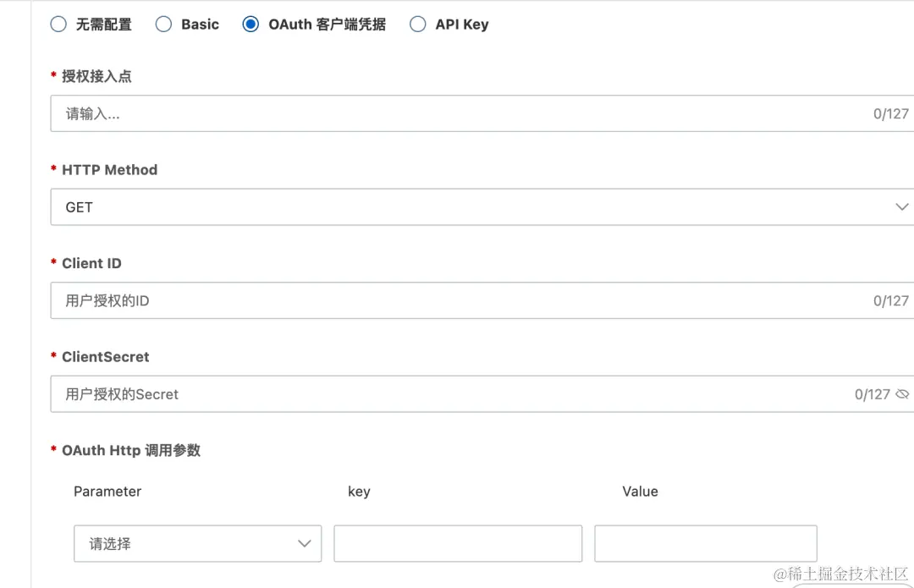Click the Client ID input field
914x588 pixels.
pos(482,300)
